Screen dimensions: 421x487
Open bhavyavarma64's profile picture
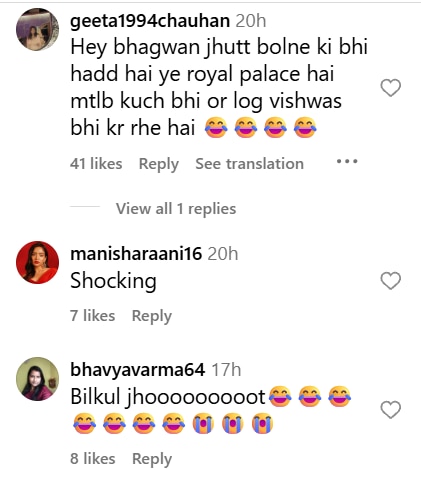pos(38,379)
